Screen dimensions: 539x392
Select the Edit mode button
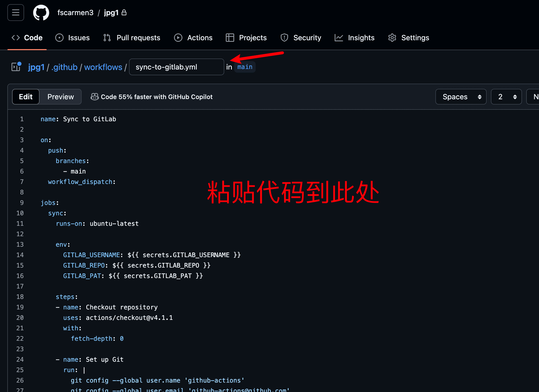coord(26,97)
